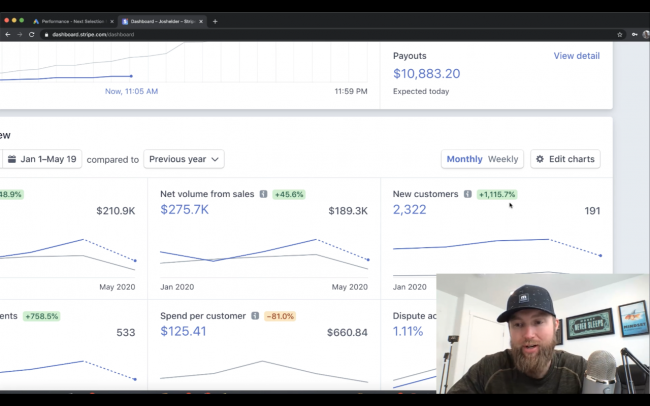Open a new browser tab with plus icon
Image resolution: width=650 pixels, height=406 pixels.
tap(215, 21)
